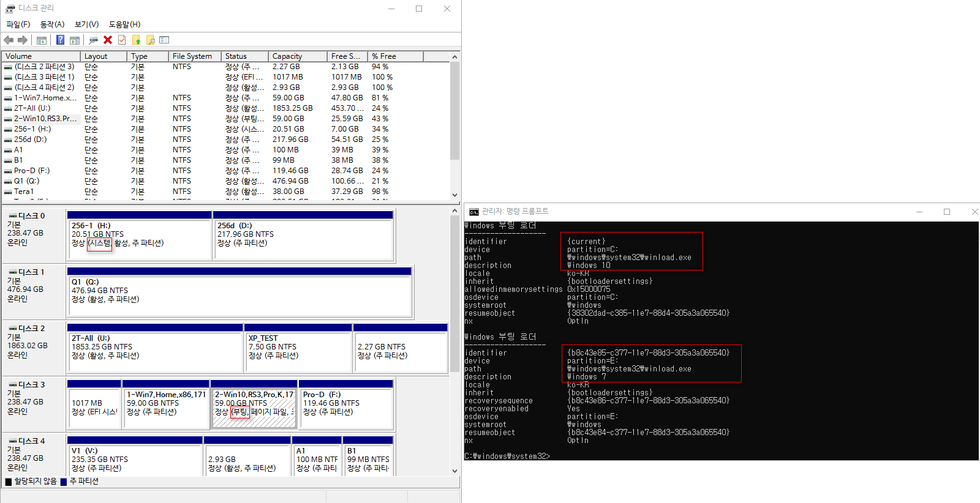980x503 pixels.
Task: Click the drive icon beside Tera1 row
Action: 8,192
